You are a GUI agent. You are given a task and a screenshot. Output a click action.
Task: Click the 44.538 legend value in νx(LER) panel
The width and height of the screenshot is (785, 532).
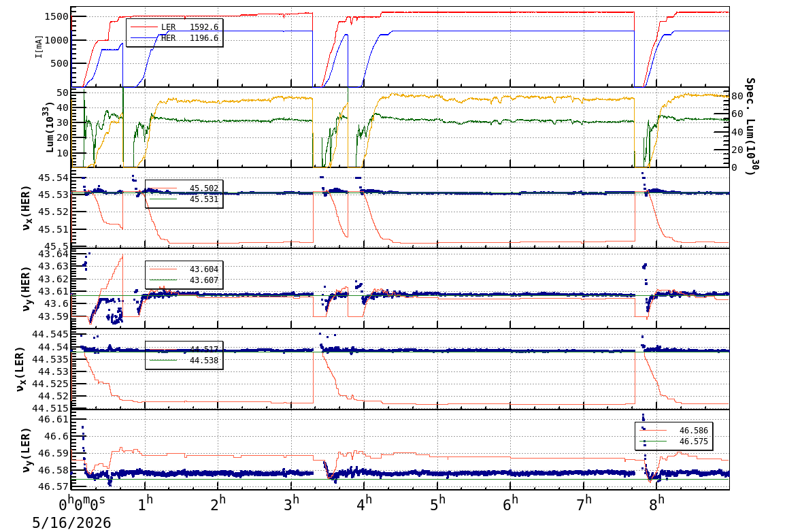tap(204, 361)
